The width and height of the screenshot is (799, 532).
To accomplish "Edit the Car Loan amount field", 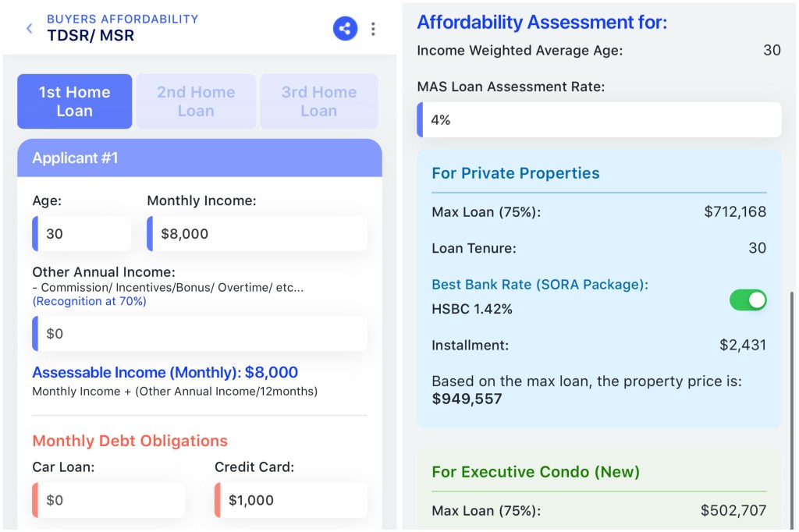I will tap(109, 500).
